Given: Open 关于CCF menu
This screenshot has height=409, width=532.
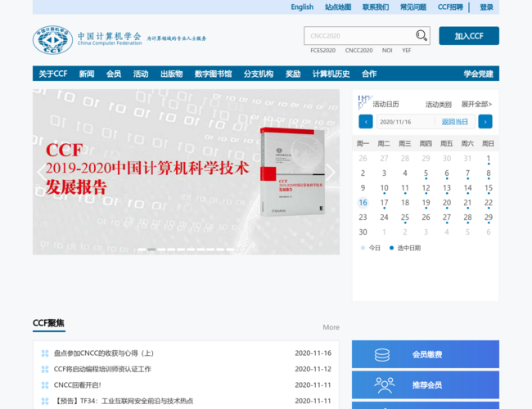Looking at the screenshot, I should click(x=53, y=74).
